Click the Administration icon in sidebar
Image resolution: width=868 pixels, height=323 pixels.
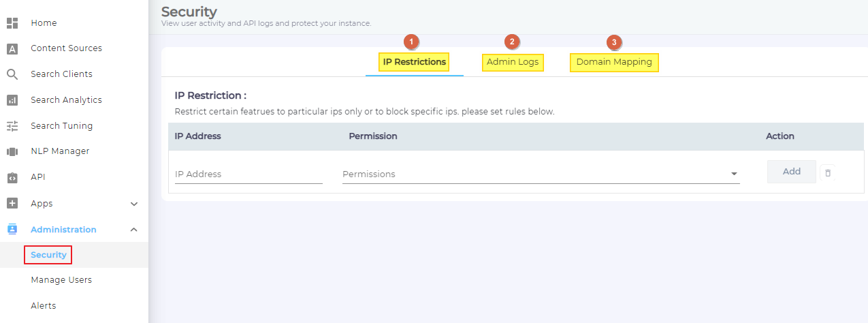click(12, 230)
